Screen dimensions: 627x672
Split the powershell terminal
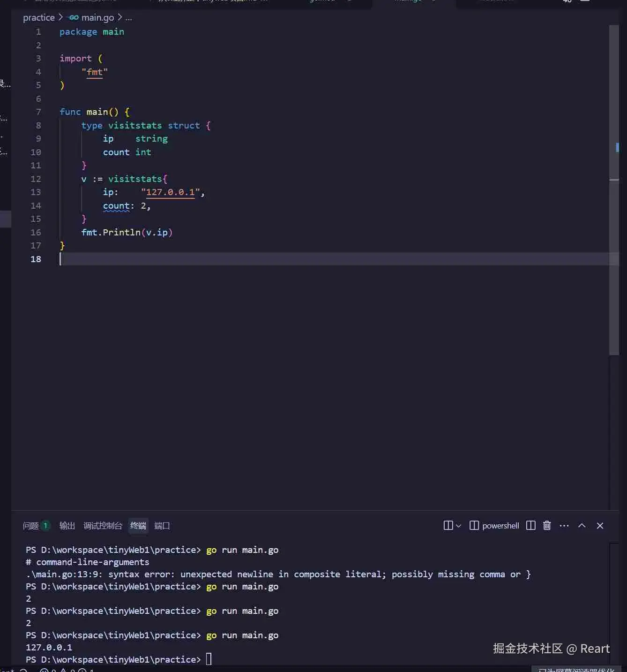530,526
